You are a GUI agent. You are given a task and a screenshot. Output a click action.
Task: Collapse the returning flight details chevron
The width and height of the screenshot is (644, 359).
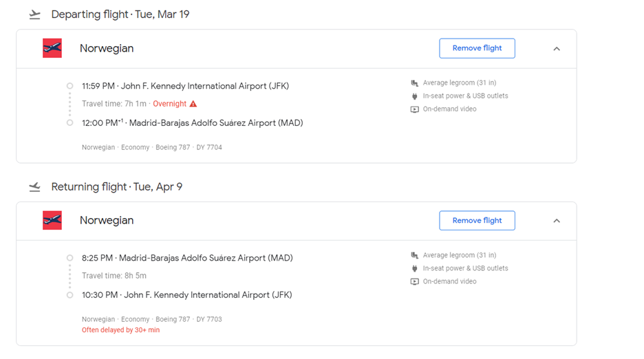(x=557, y=221)
